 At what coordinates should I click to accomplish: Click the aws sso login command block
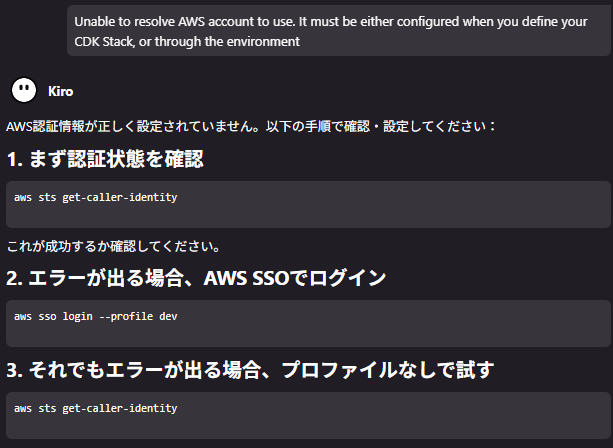coord(308,323)
